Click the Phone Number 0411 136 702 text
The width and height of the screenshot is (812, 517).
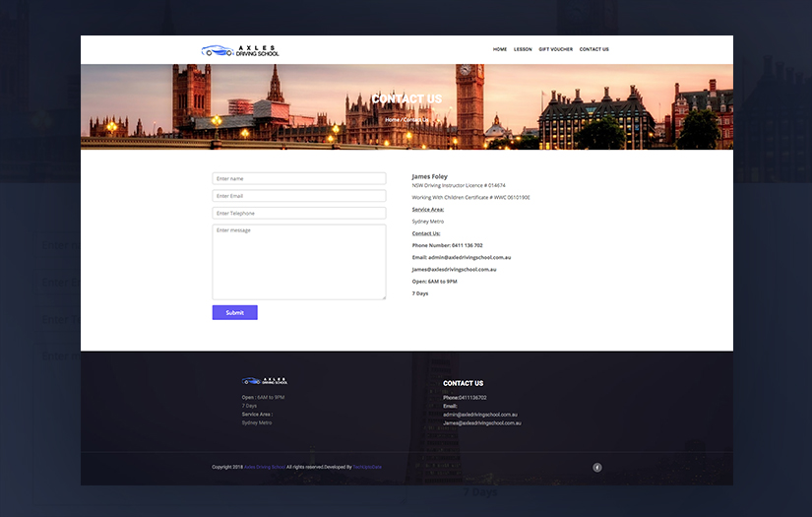point(448,245)
